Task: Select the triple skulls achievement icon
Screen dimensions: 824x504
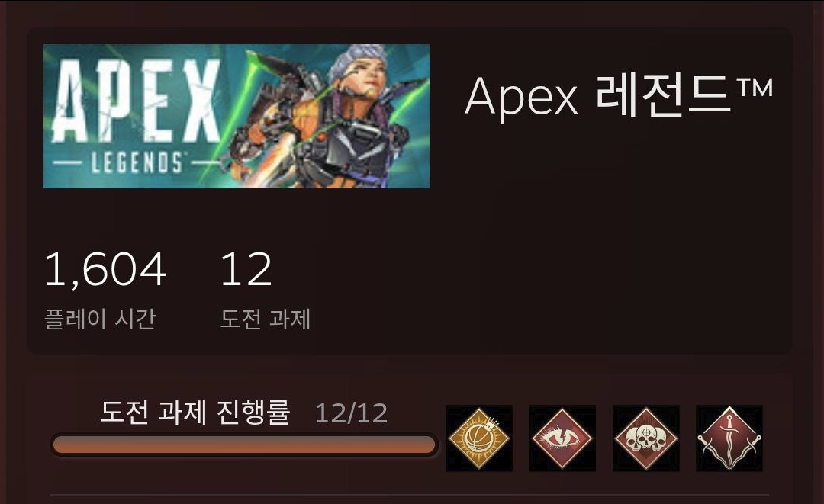Action: (646, 438)
